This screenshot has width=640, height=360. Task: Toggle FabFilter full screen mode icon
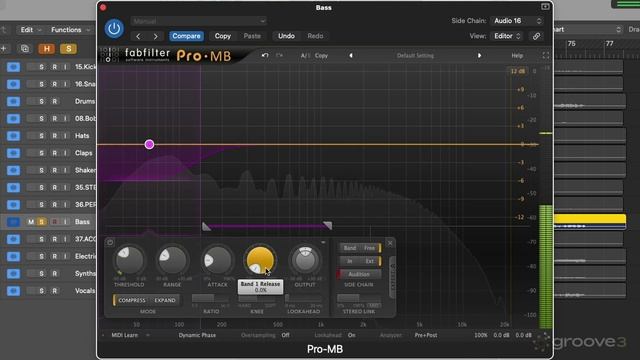tap(546, 56)
